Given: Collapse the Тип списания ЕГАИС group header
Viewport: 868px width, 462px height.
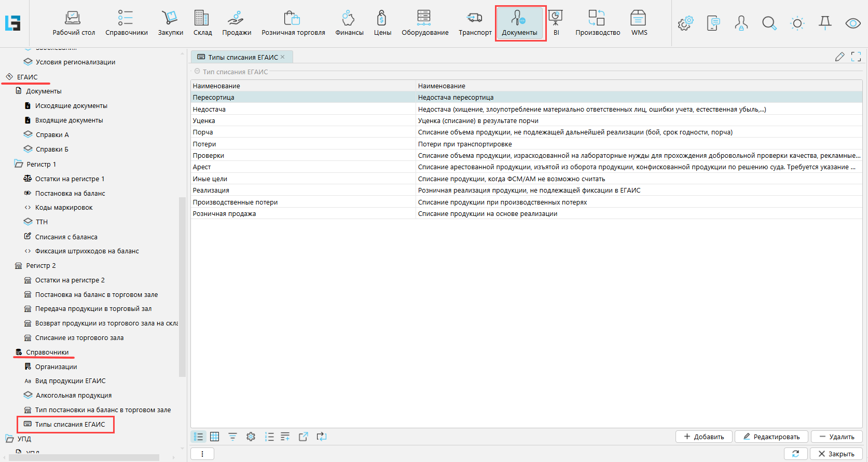Looking at the screenshot, I should click(197, 72).
